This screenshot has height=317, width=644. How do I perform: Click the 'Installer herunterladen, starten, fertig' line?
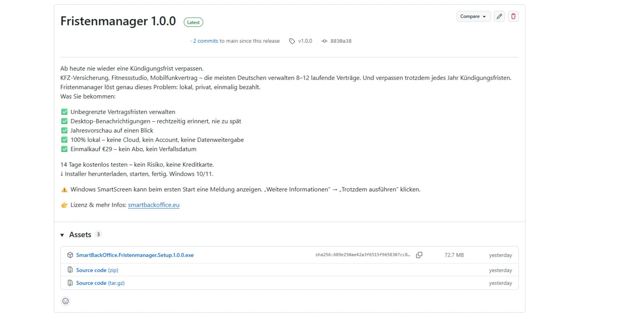click(x=137, y=174)
